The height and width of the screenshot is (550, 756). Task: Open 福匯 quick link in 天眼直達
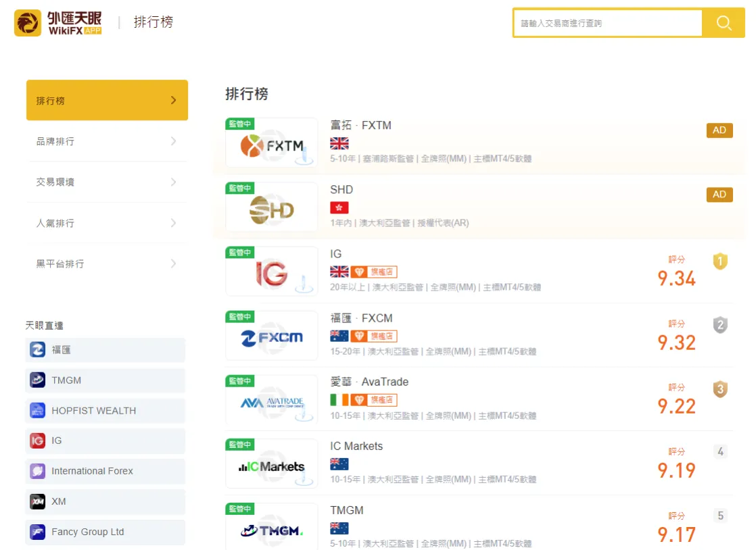pos(105,349)
